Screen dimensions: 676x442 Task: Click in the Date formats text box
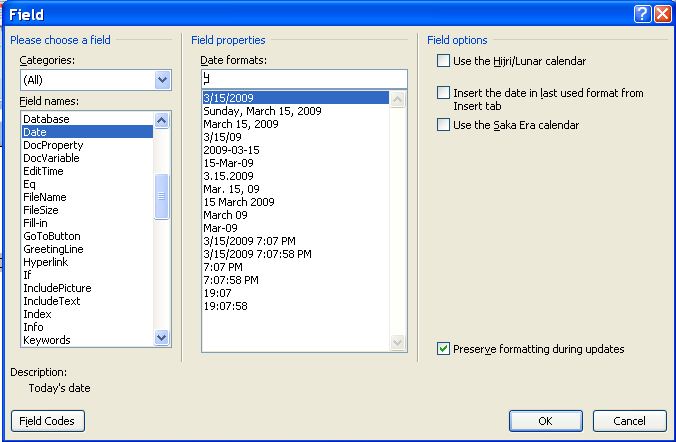pyautogui.click(x=303, y=78)
